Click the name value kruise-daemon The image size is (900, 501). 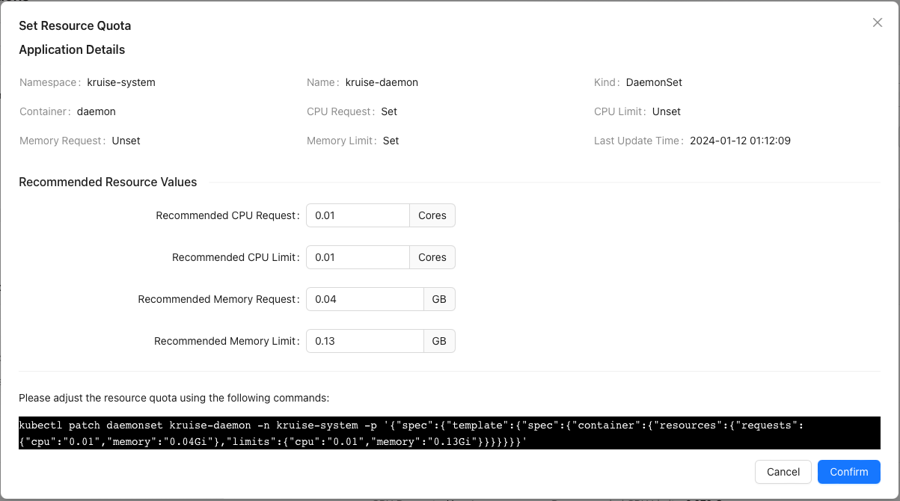point(382,82)
